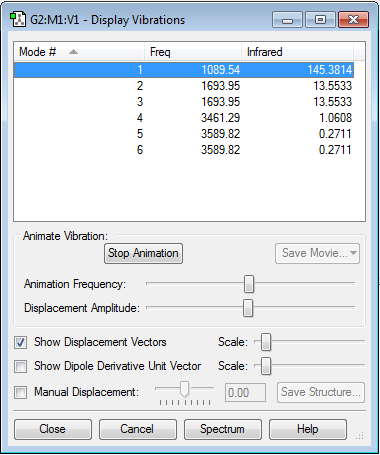The height and width of the screenshot is (455, 380).
Task: Click the infrared value 1.0608
Action: 335,118
